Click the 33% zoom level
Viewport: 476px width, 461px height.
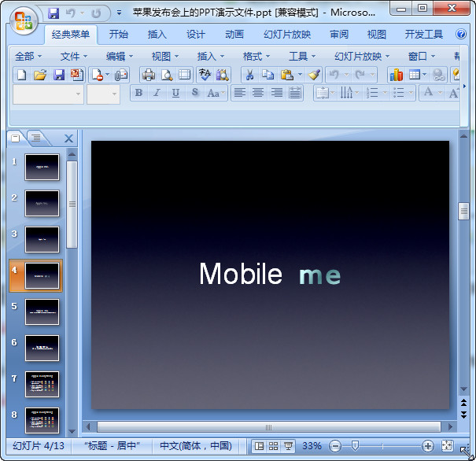312,446
